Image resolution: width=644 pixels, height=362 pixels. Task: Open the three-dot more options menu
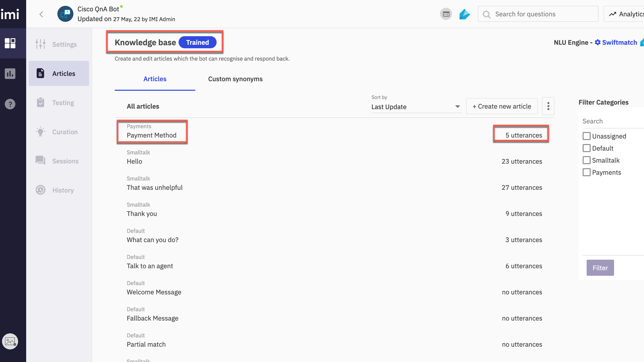(548, 106)
